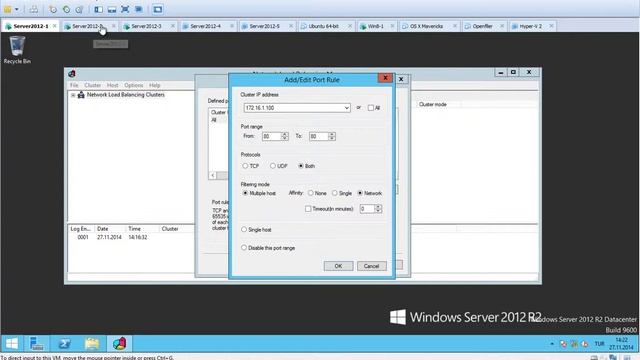Open the Options menu in NLB Manager

pyautogui.click(x=133, y=85)
